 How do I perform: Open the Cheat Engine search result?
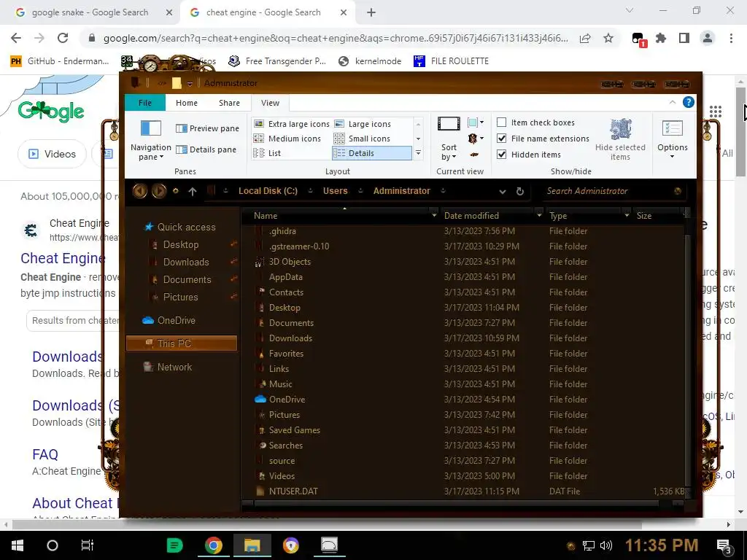(x=63, y=259)
